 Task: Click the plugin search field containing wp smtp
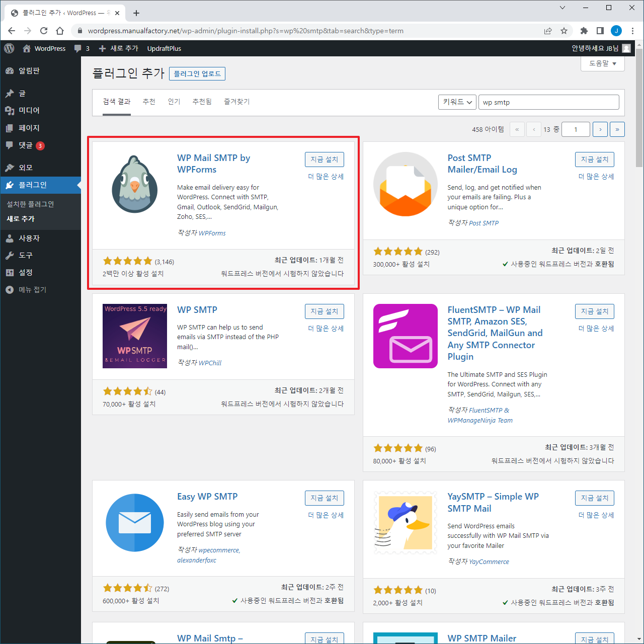549,102
